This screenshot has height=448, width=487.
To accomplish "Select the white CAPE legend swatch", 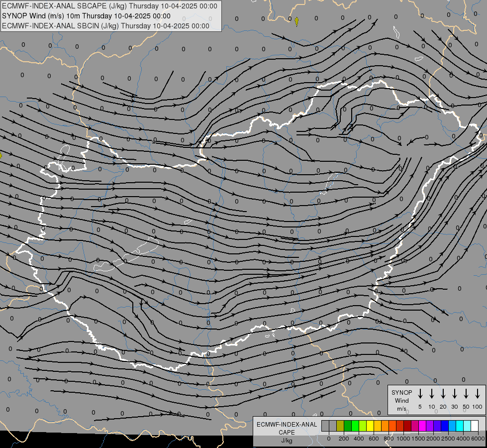I will pos(475,426).
